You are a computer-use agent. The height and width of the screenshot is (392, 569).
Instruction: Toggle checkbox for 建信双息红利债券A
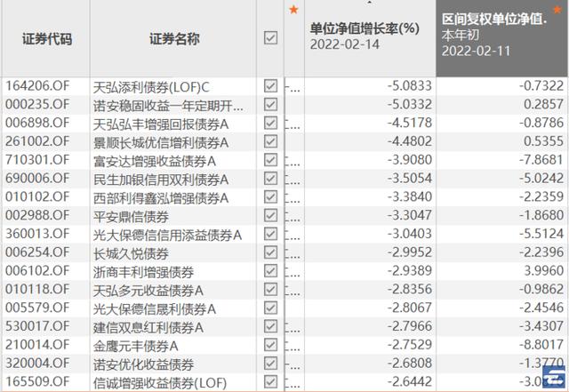[270, 326]
